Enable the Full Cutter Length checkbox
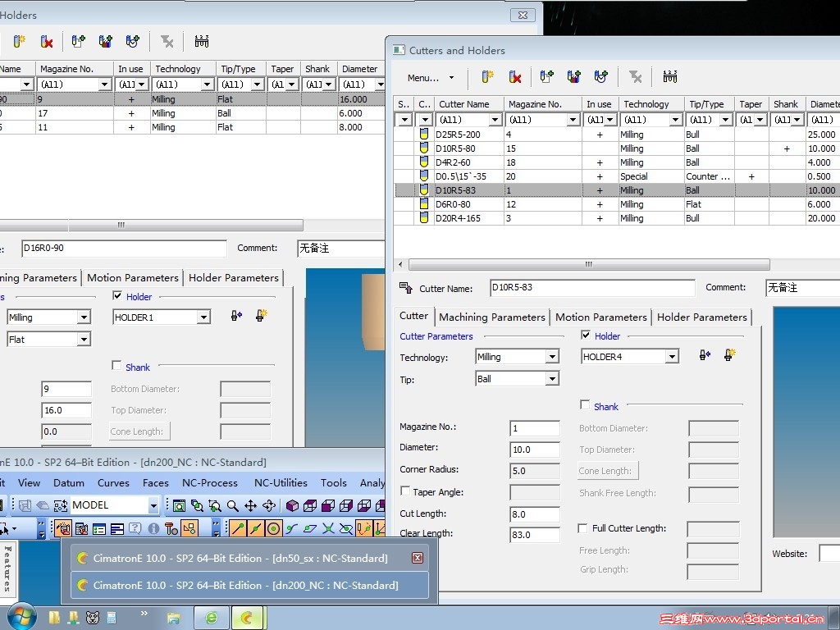Viewport: 840px width, 630px height. coord(583,528)
